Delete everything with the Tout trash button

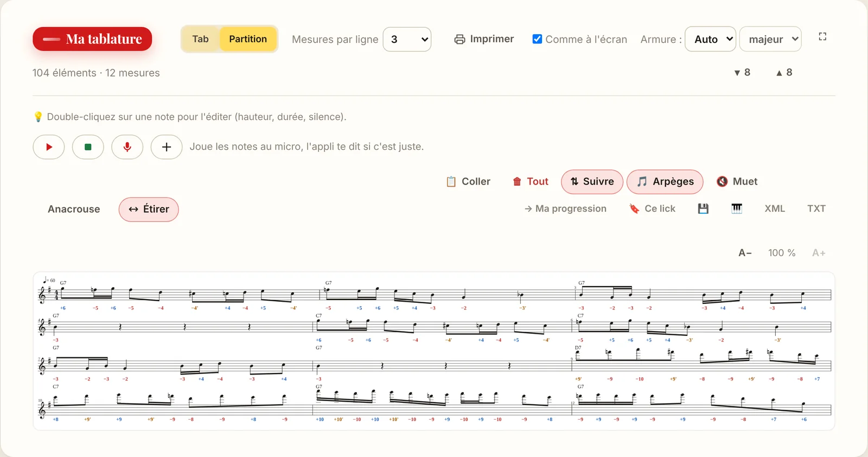coord(531,182)
